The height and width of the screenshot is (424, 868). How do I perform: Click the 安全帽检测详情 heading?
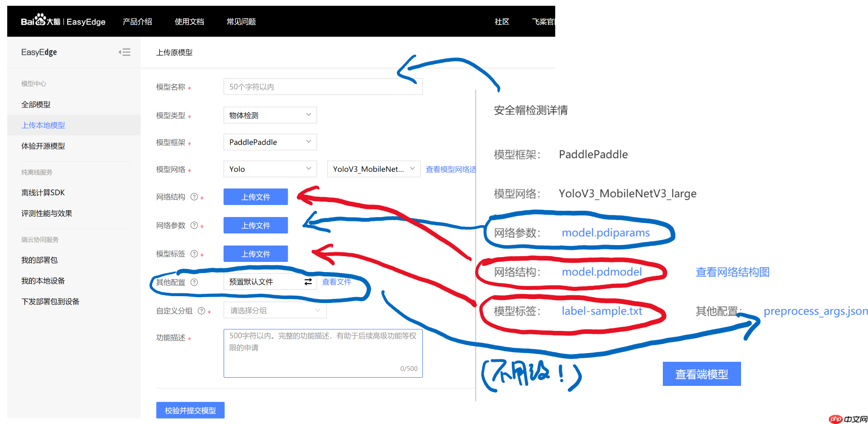pos(531,110)
